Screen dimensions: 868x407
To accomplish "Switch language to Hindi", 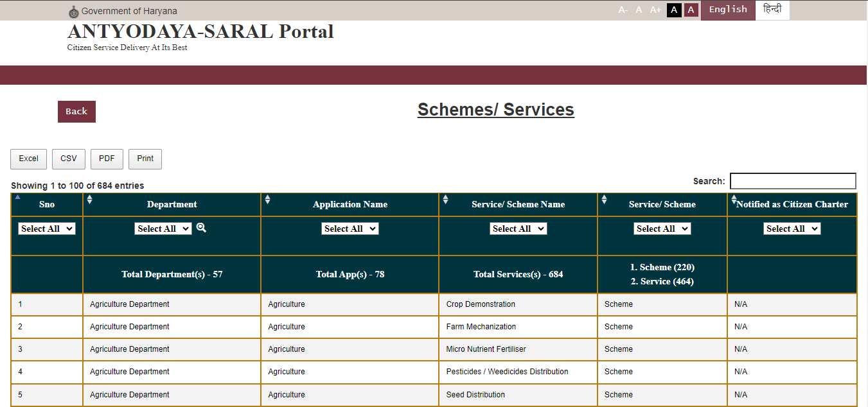I will tap(772, 10).
